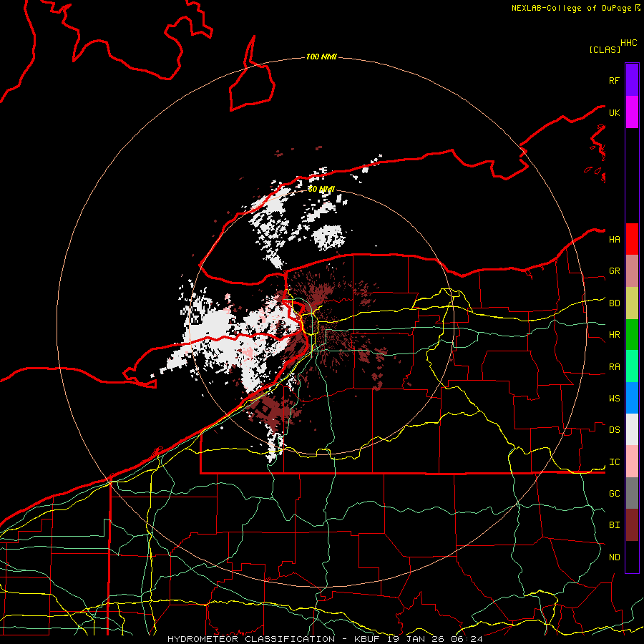Pick the HR green legend swatch
The height and width of the screenshot is (644, 644).
point(632,335)
